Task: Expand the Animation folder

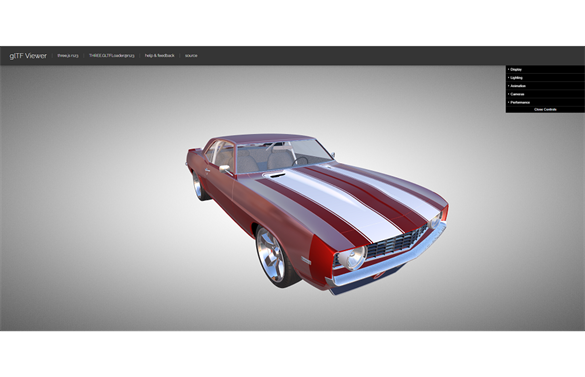Action: click(545, 86)
